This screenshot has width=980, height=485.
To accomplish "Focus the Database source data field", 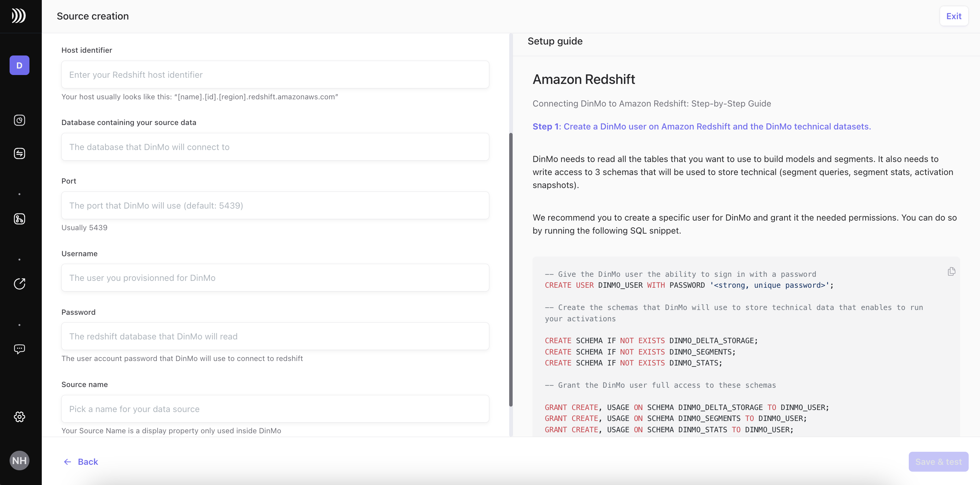I will click(x=275, y=147).
